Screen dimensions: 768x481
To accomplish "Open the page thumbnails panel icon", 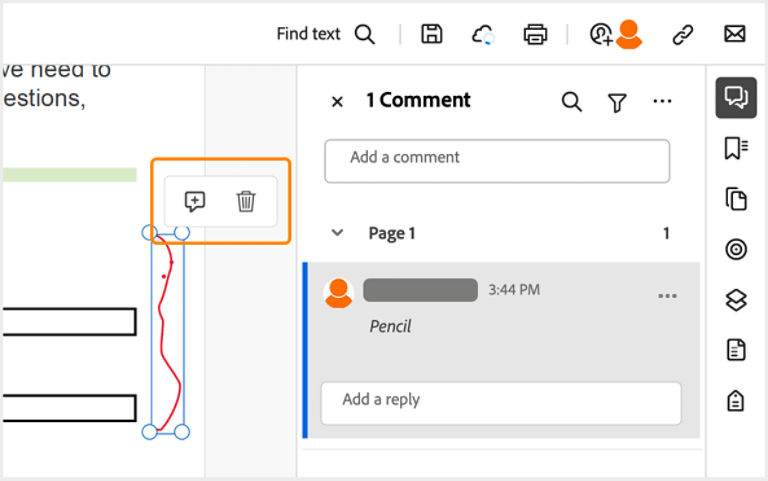I will (736, 198).
